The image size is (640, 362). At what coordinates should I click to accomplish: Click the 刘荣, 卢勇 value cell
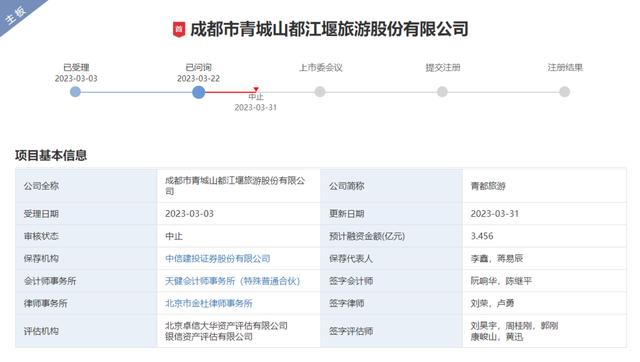coord(544,303)
